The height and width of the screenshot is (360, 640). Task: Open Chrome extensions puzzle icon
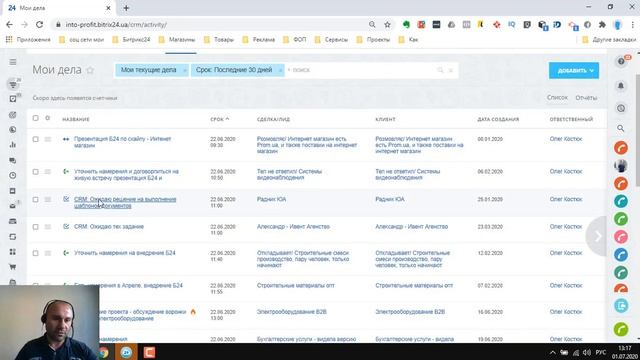602,25
